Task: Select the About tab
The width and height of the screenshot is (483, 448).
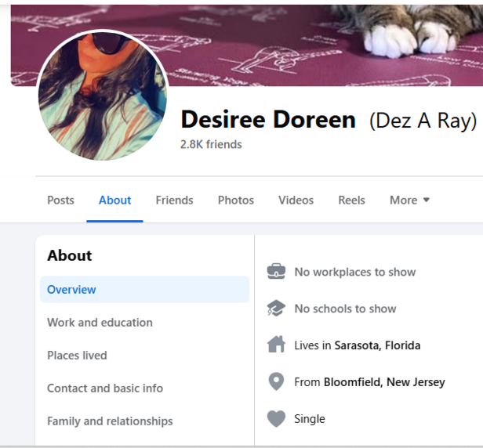Action: point(114,200)
